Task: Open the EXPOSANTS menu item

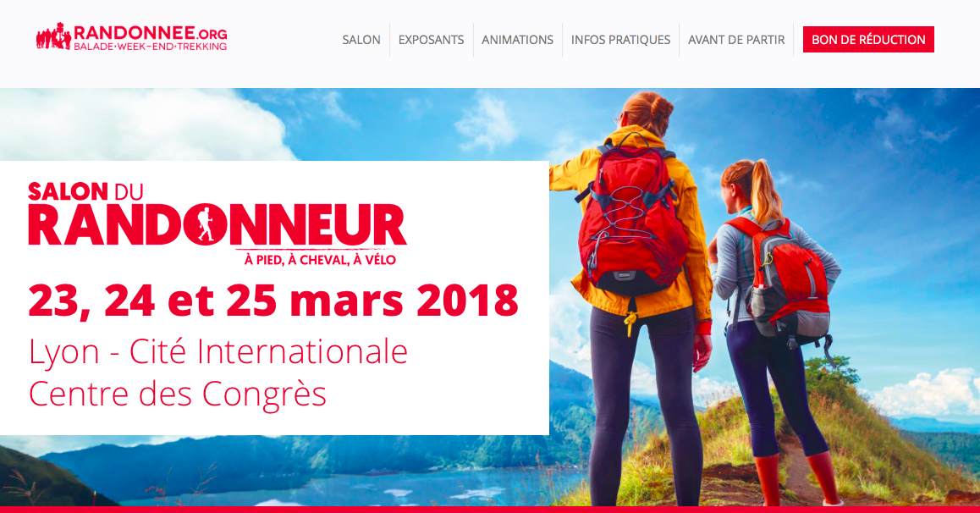Action: pyautogui.click(x=432, y=40)
